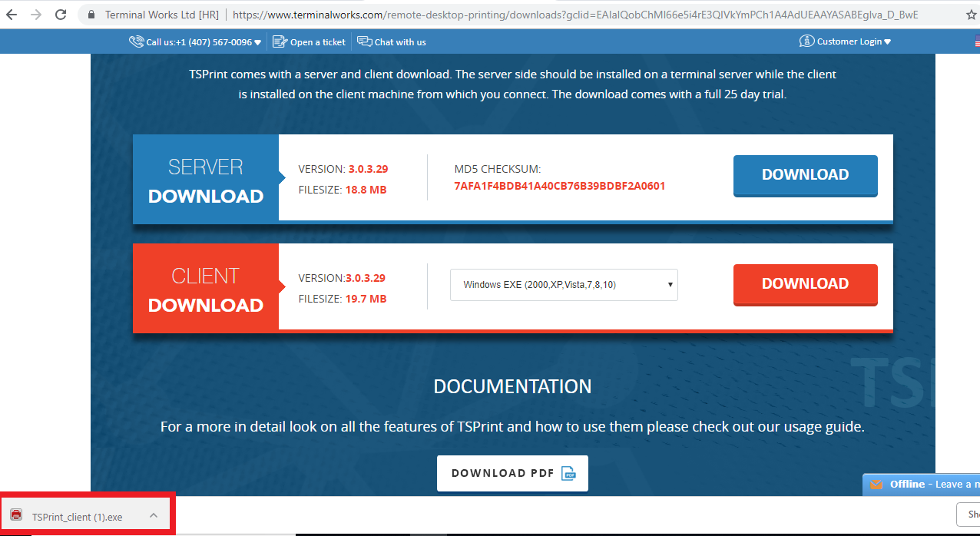Click server version 3.0.3.29 text
The height and width of the screenshot is (536, 980).
pyautogui.click(x=367, y=169)
